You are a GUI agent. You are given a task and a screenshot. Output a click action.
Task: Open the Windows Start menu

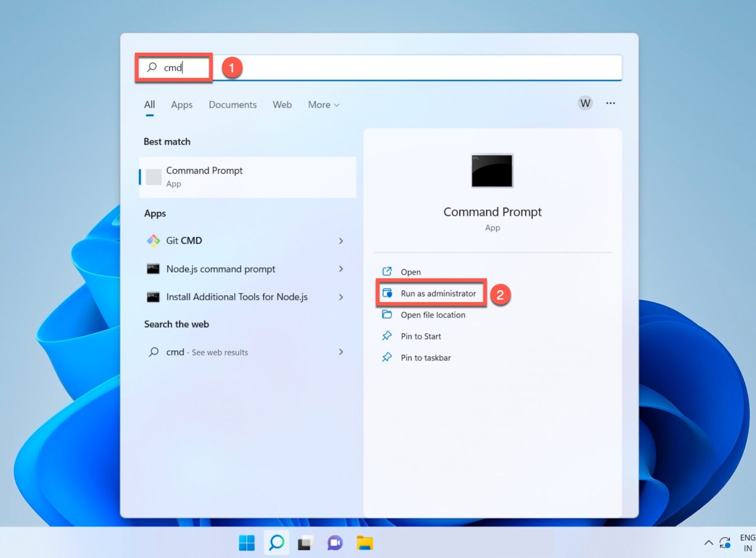pos(246,543)
